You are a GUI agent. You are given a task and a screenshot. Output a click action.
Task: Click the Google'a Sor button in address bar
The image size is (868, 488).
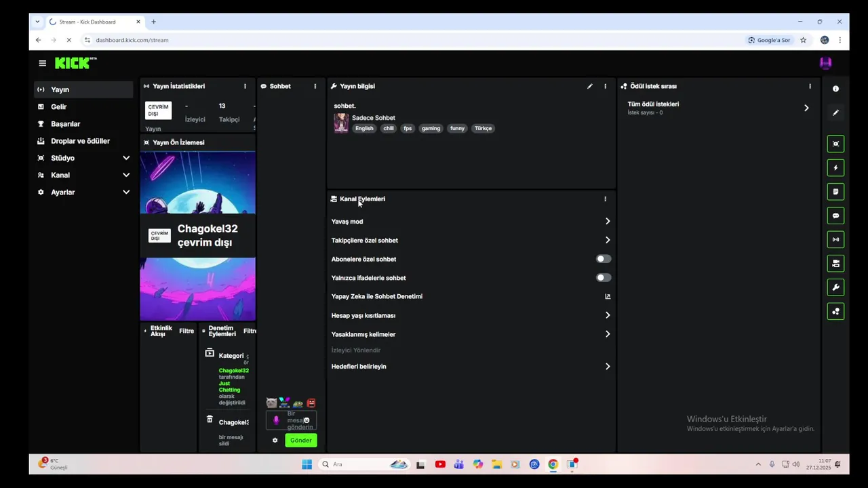point(769,40)
